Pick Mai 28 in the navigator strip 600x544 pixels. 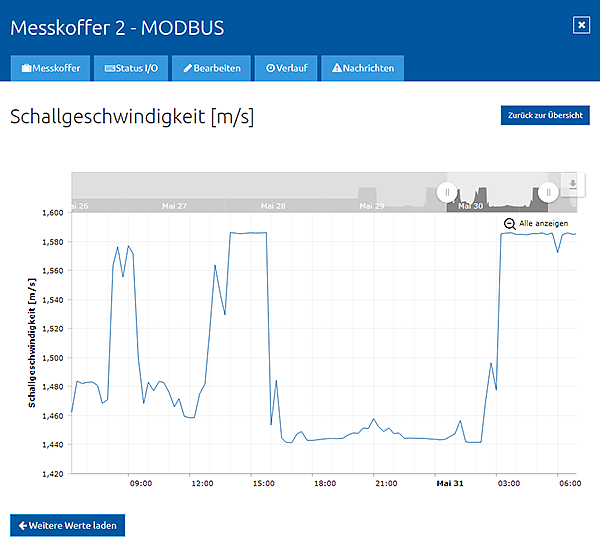coord(273,206)
